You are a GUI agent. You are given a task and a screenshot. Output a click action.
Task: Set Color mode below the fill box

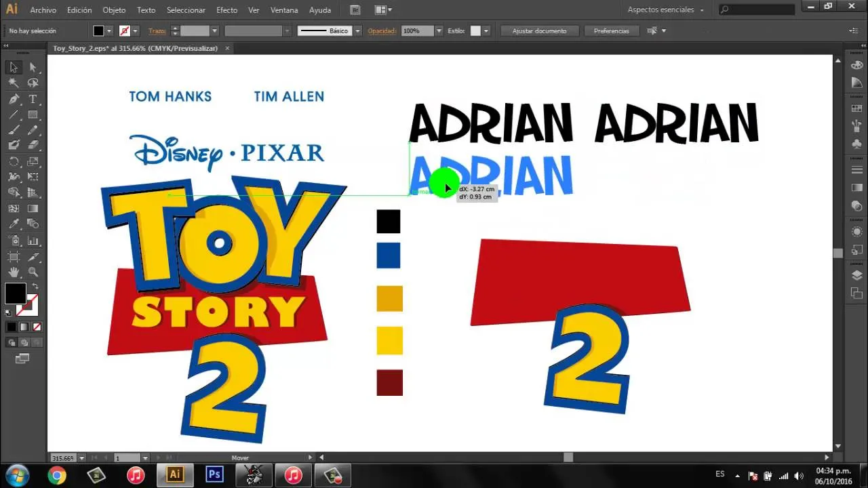(x=12, y=327)
